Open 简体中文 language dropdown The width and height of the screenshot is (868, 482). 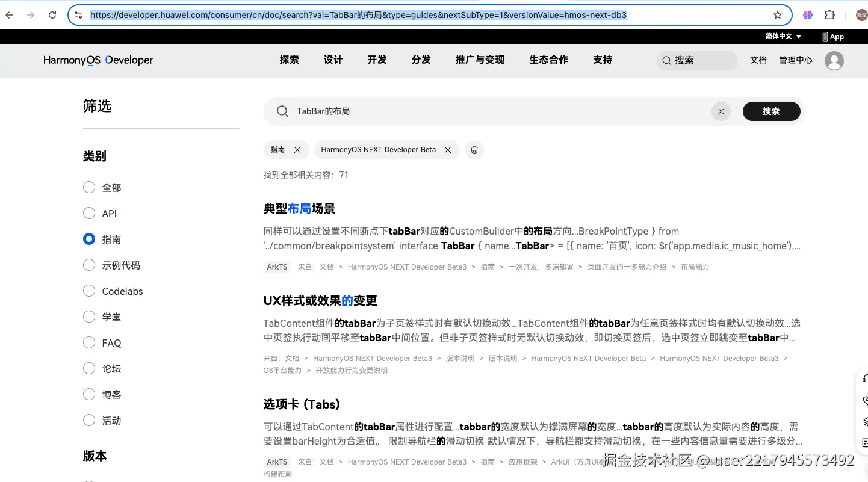[x=783, y=37]
